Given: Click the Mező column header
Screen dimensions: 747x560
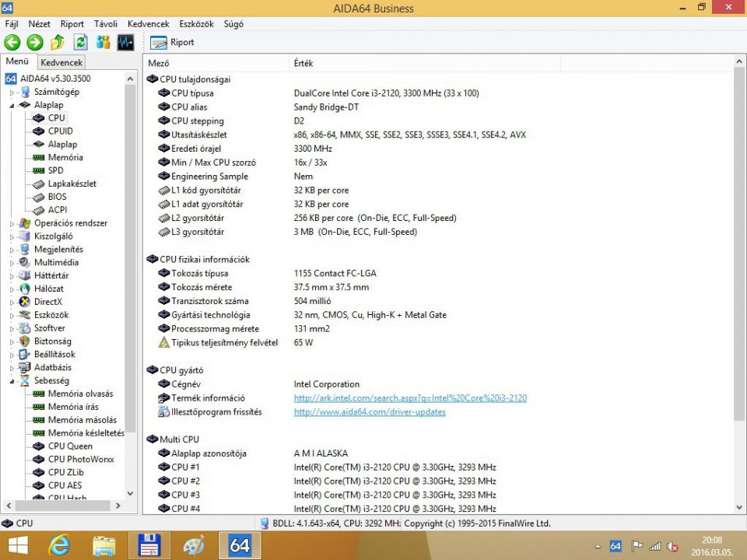Looking at the screenshot, I should coord(216,63).
